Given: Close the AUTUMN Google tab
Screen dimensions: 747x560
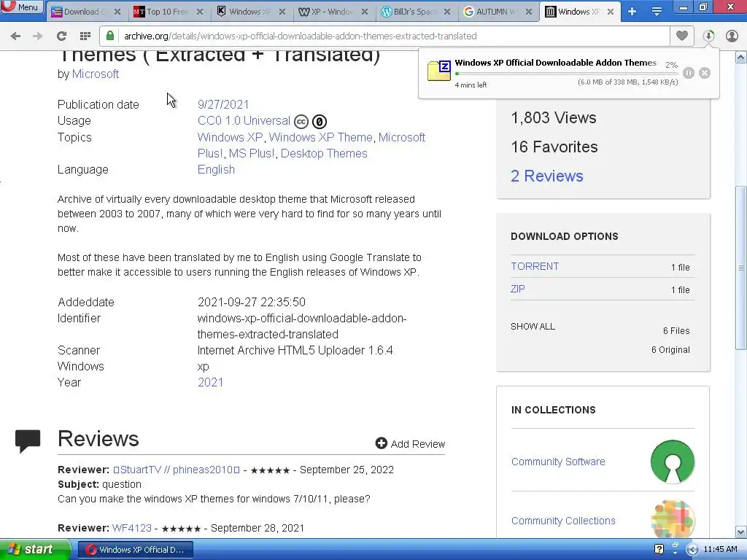Looking at the screenshot, I should click(x=529, y=12).
